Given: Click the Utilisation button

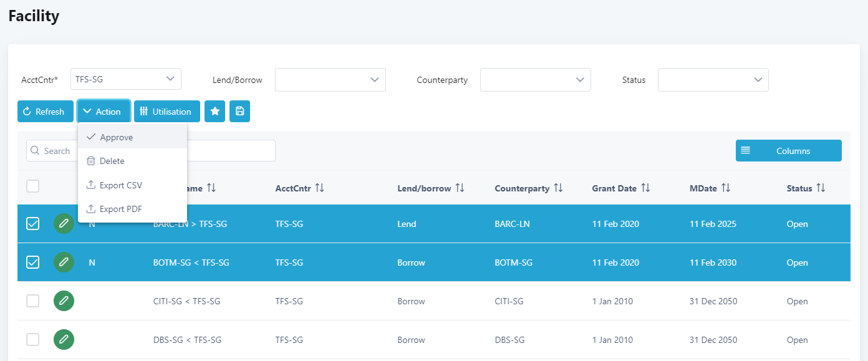Looking at the screenshot, I should pyautogui.click(x=167, y=112).
